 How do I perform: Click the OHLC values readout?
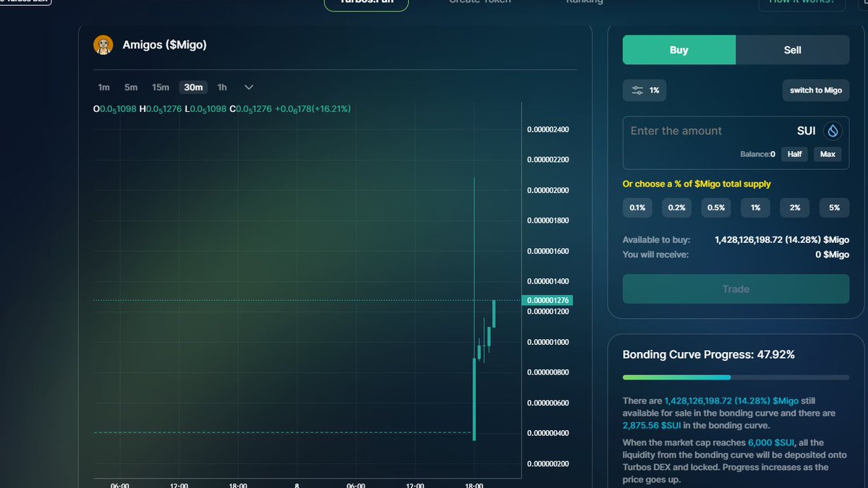click(221, 108)
